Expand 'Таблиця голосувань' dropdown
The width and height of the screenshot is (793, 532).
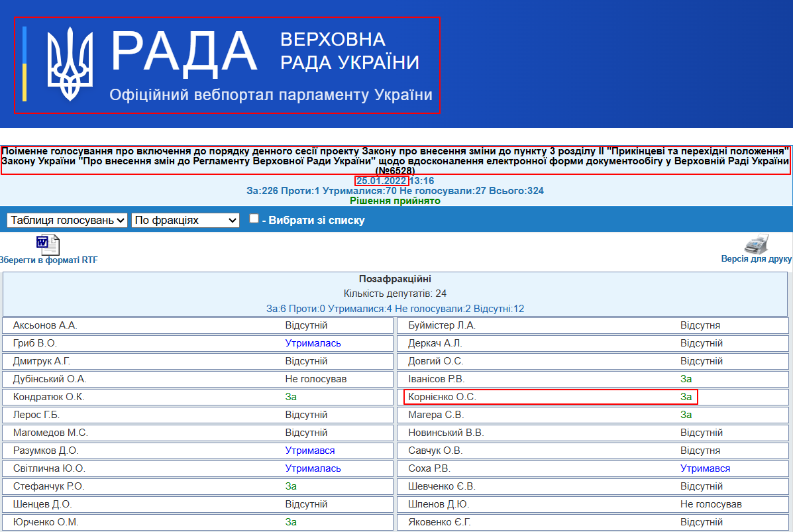67,221
